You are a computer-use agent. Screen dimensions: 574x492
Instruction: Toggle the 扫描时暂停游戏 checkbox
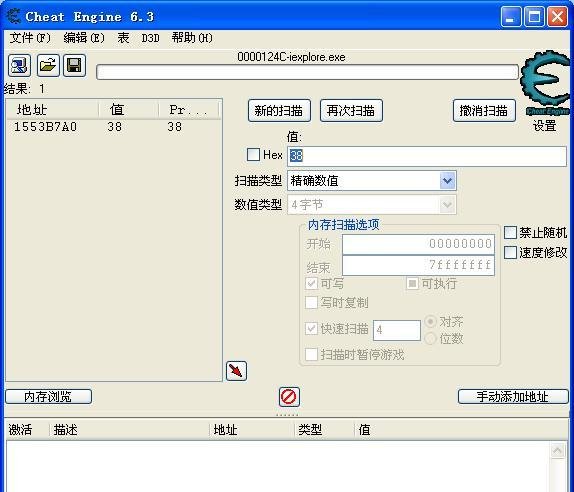(311, 354)
